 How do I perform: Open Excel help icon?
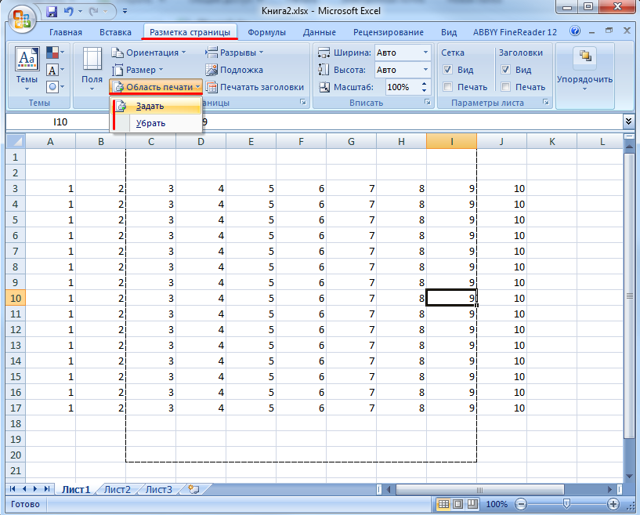[575, 31]
